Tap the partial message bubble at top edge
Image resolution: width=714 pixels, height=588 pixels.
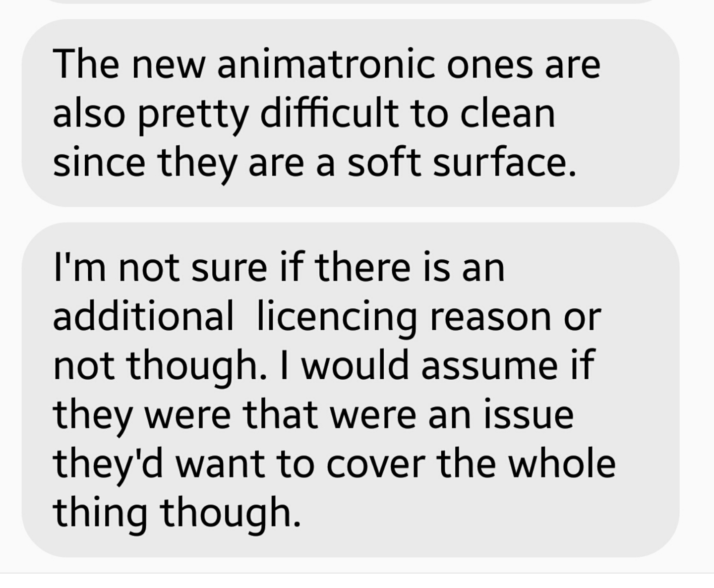tap(350, 1)
